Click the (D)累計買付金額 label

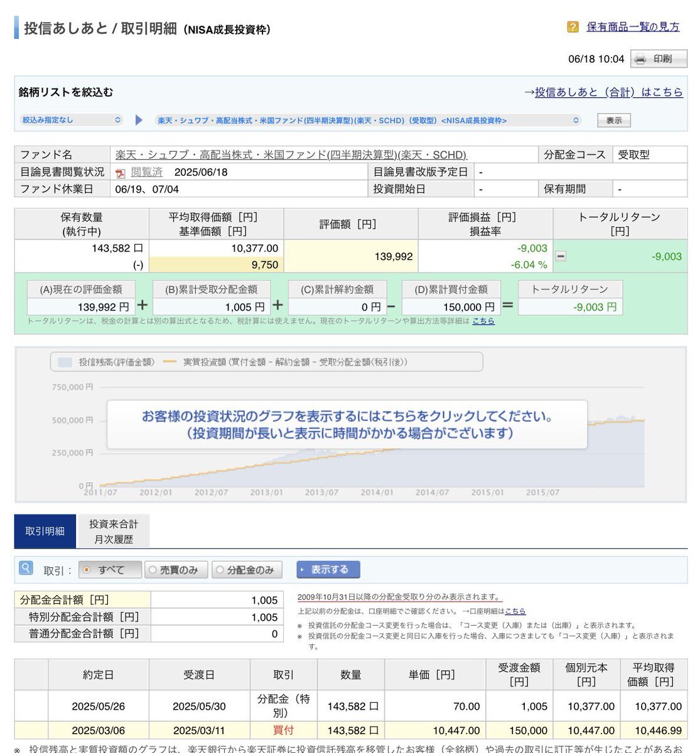coord(451,289)
